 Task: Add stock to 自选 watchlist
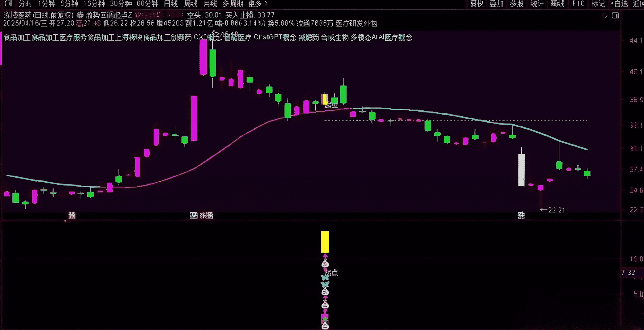coord(619,3)
